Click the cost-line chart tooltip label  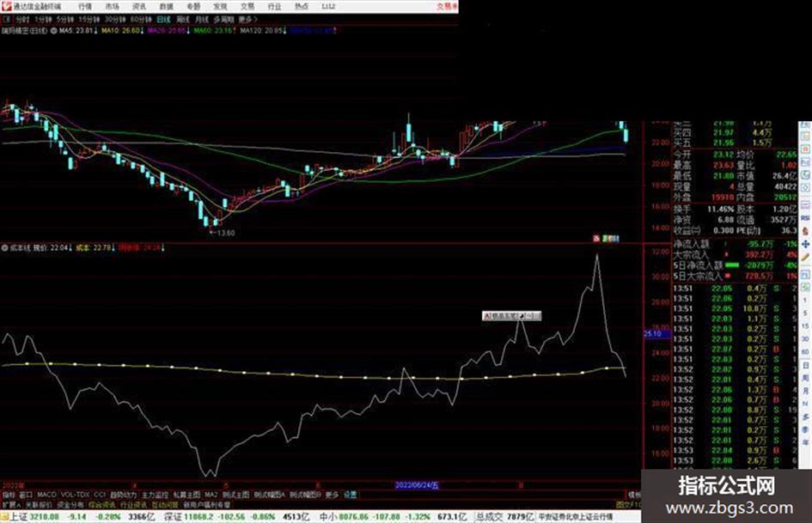coord(511,316)
